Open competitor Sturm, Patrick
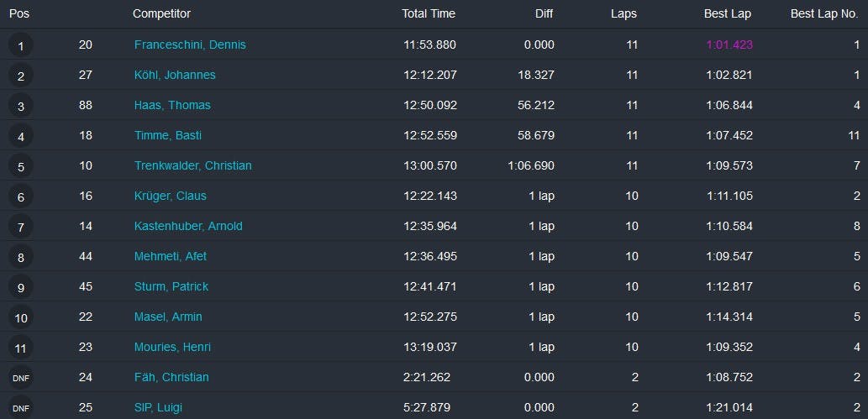 [171, 286]
